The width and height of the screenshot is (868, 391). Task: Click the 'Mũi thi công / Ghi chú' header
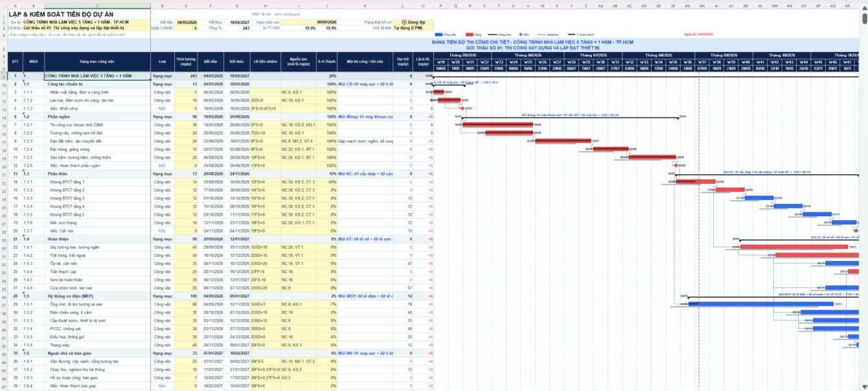coord(365,61)
